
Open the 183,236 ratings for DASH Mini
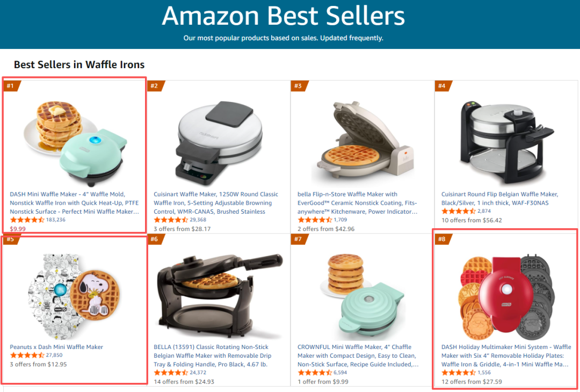tap(56, 220)
